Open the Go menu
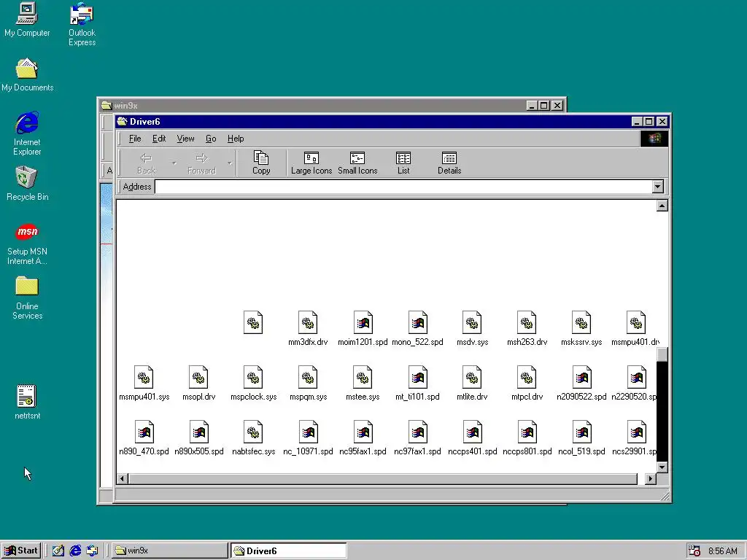This screenshot has height=560, width=747. point(211,139)
